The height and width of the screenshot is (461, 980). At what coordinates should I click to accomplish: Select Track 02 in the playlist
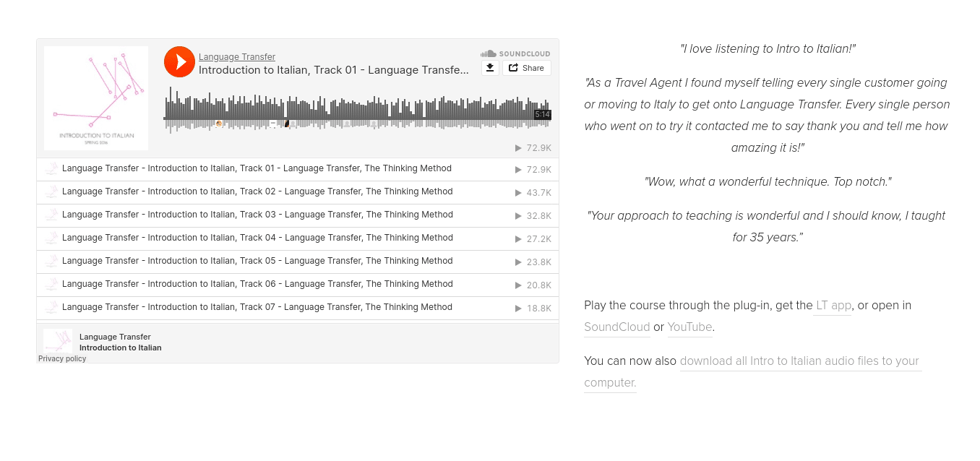(x=257, y=191)
